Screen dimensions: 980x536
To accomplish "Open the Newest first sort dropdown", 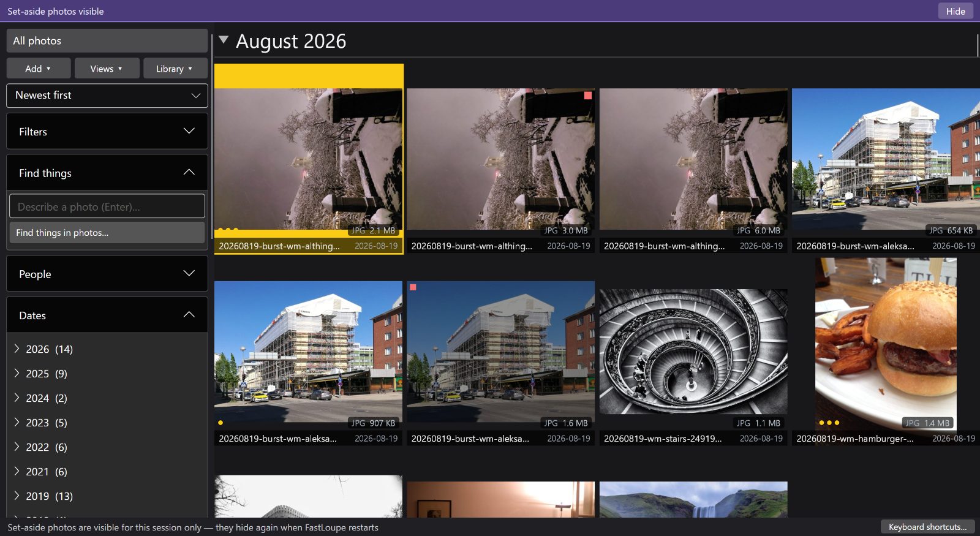I will (x=107, y=96).
